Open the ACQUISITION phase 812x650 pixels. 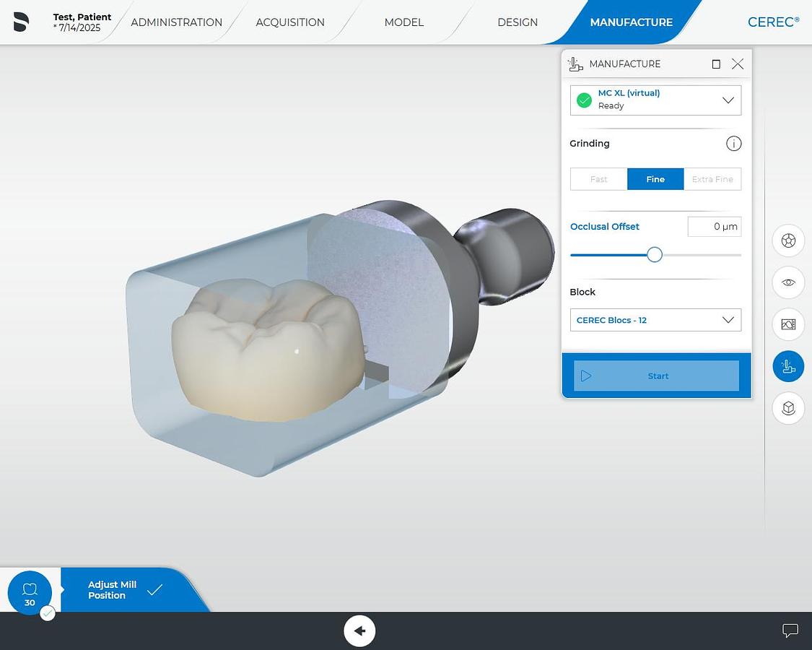(290, 22)
